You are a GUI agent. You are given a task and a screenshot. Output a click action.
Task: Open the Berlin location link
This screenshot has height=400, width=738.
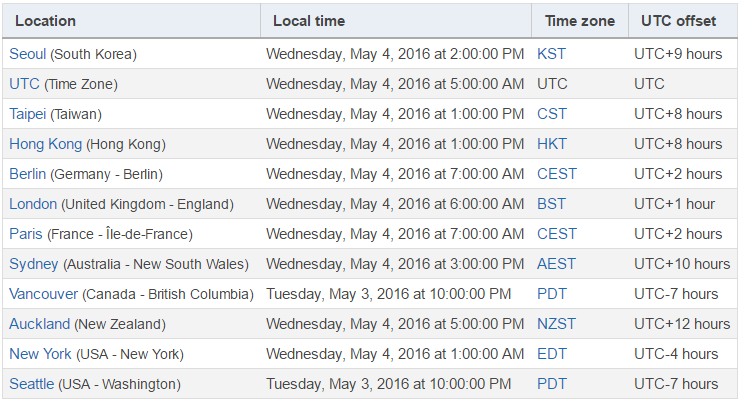tap(28, 174)
